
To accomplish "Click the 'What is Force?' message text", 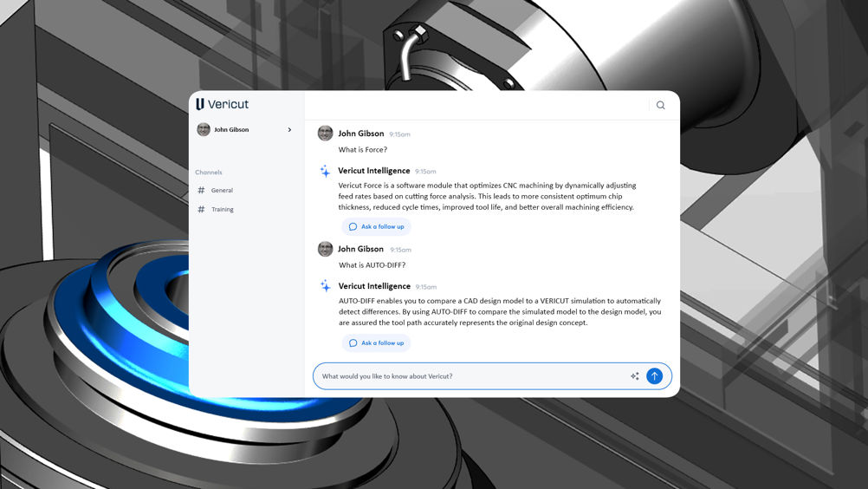I will (363, 149).
